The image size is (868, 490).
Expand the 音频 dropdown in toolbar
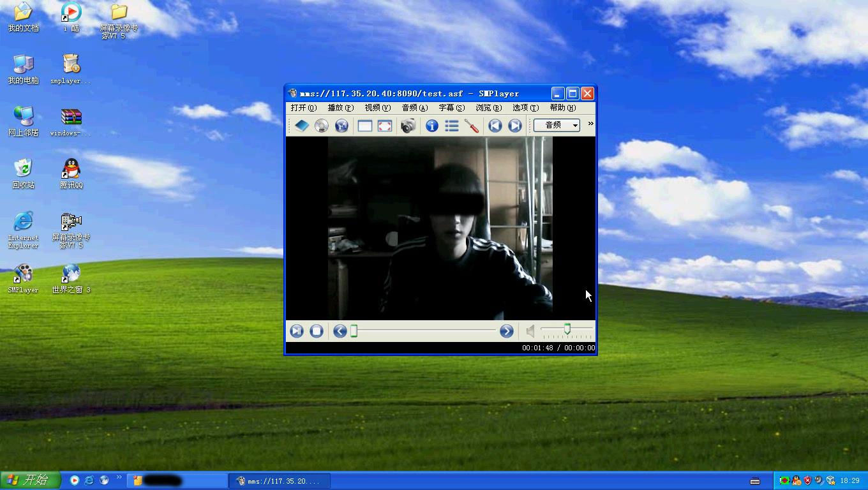pos(557,125)
